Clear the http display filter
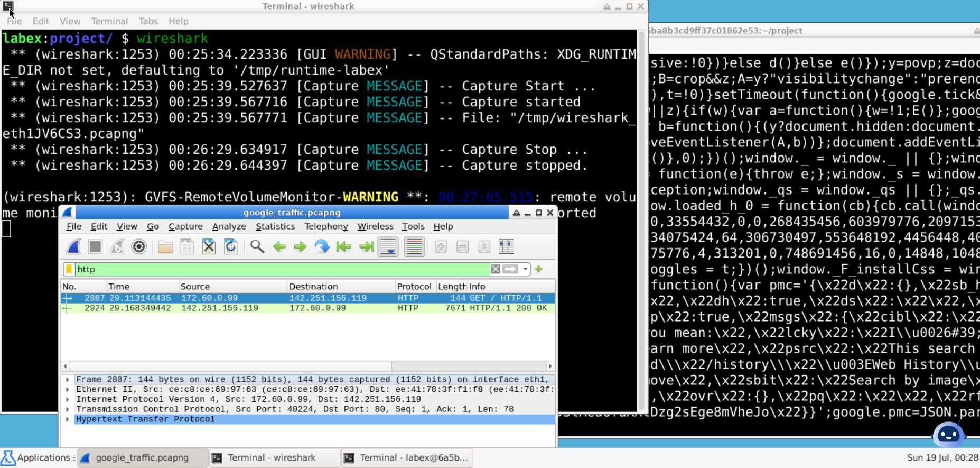Screen dimensions: 980x468 (x=496, y=269)
